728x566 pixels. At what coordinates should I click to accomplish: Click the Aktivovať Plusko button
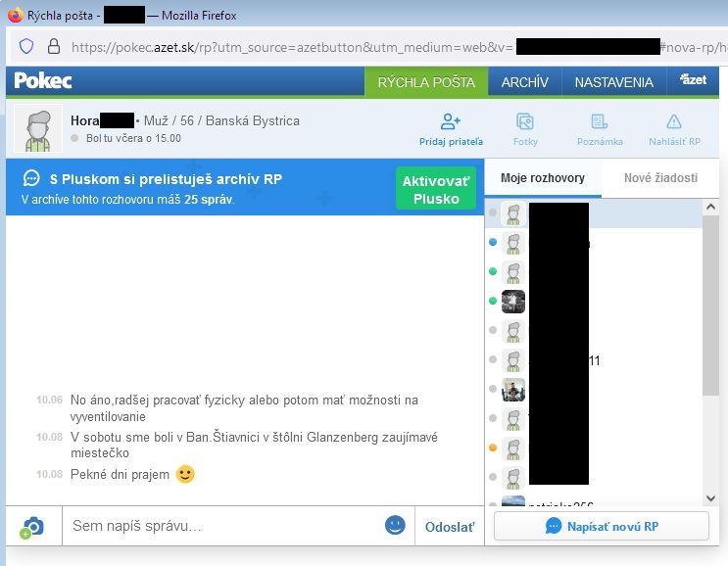pyautogui.click(x=436, y=189)
